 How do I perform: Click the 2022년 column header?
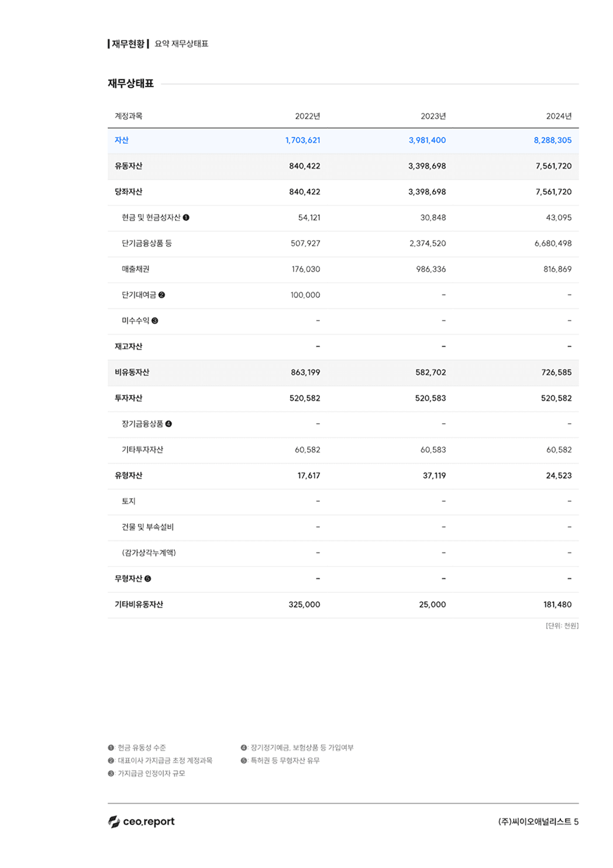(x=307, y=115)
